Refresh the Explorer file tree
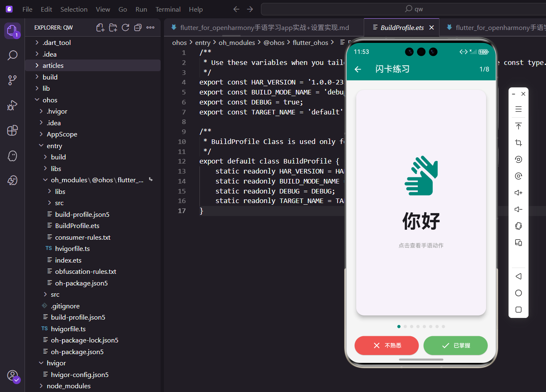This screenshot has width=546, height=392. pyautogui.click(x=125, y=27)
